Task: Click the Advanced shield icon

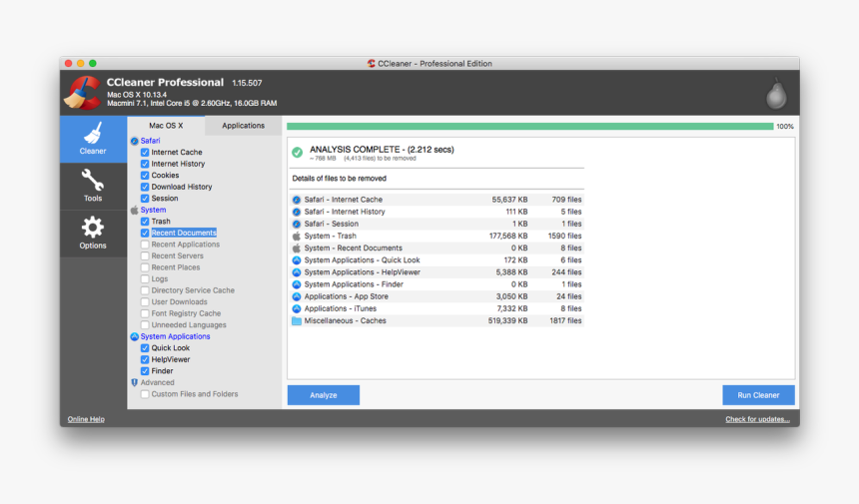Action: point(134,382)
